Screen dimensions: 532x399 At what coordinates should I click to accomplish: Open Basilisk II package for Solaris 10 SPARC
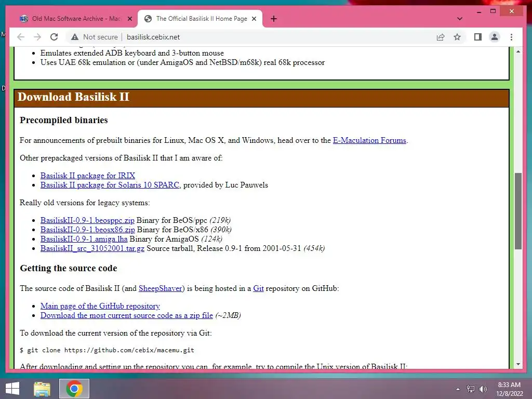(110, 185)
